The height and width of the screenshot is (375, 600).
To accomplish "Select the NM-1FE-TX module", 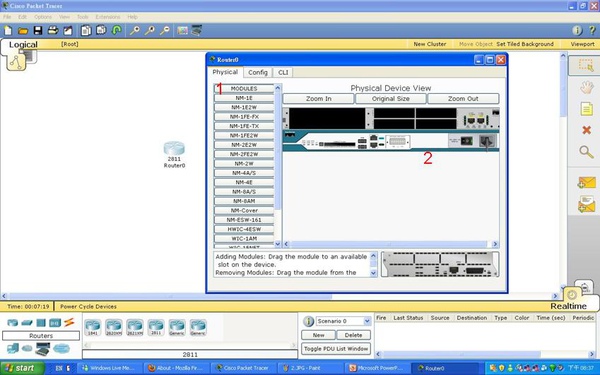I will pos(244,126).
